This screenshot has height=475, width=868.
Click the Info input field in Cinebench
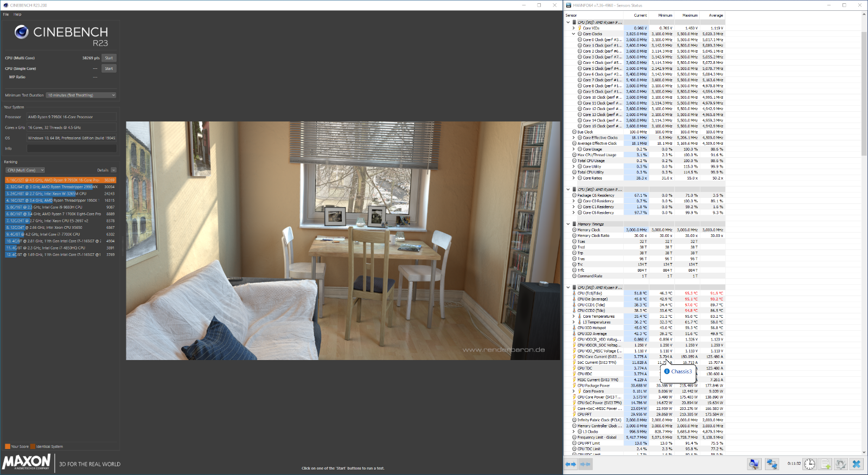click(x=72, y=149)
